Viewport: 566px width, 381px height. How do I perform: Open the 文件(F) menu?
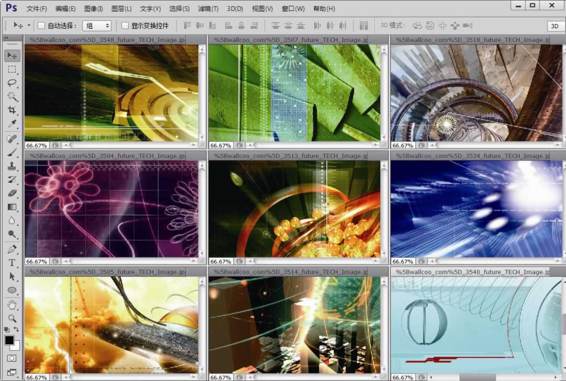pos(37,8)
